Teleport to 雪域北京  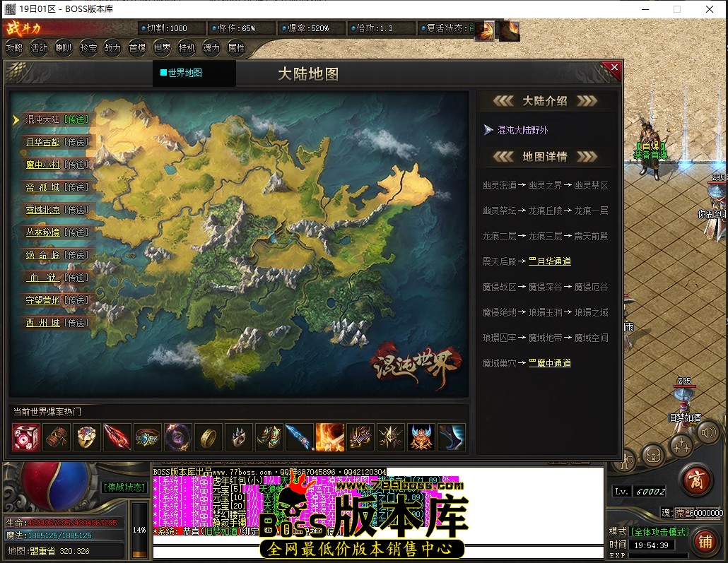pyautogui.click(x=76, y=210)
